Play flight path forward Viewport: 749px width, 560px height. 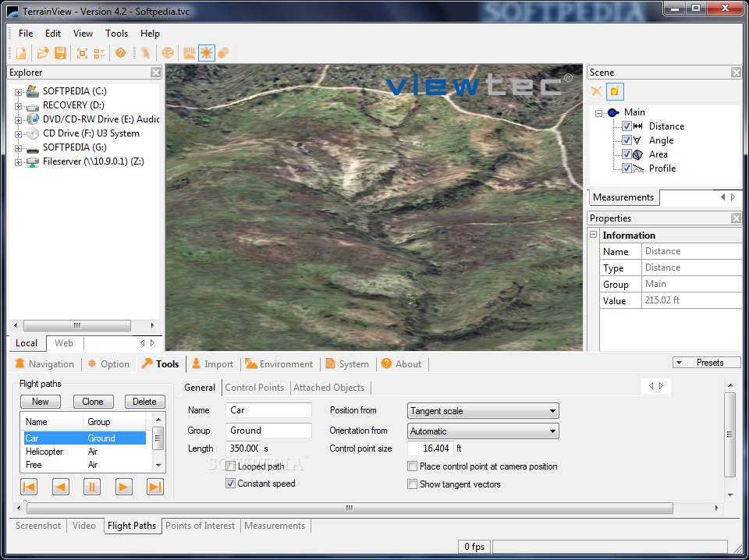pyautogui.click(x=124, y=487)
